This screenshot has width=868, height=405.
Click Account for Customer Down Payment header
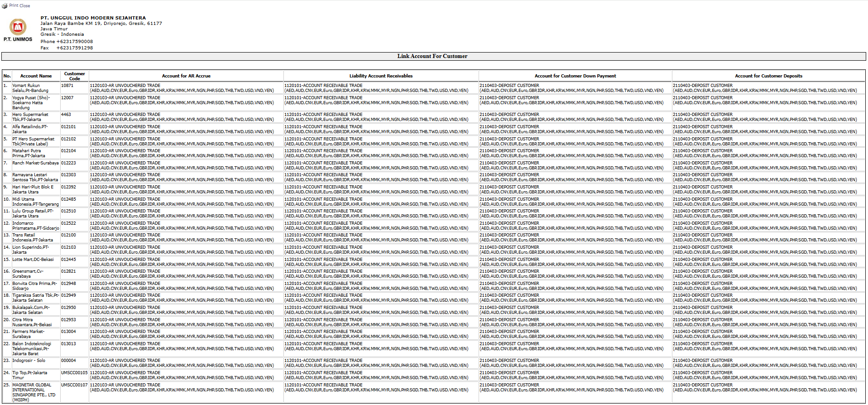point(575,76)
